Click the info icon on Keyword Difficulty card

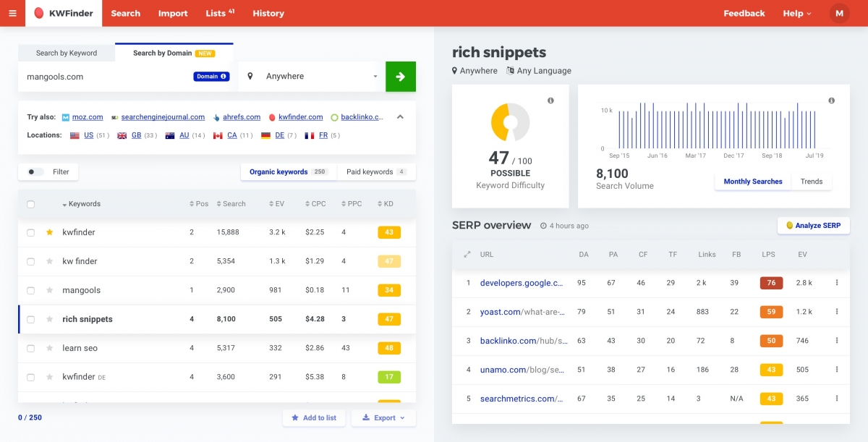(x=550, y=101)
